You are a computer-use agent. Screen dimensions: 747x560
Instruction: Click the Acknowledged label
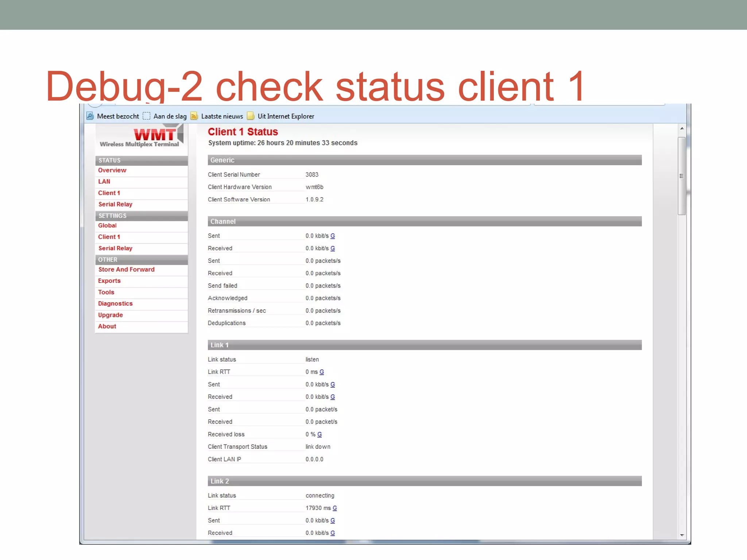(228, 298)
